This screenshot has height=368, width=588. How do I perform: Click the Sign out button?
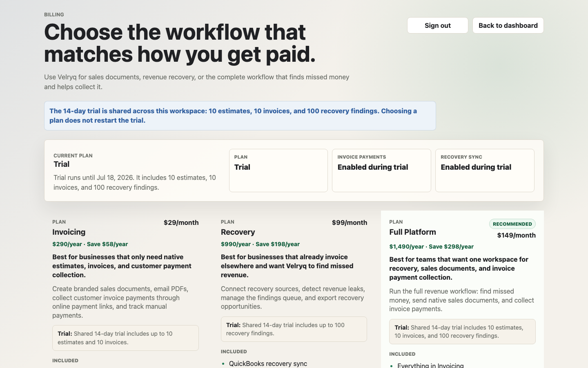click(437, 25)
